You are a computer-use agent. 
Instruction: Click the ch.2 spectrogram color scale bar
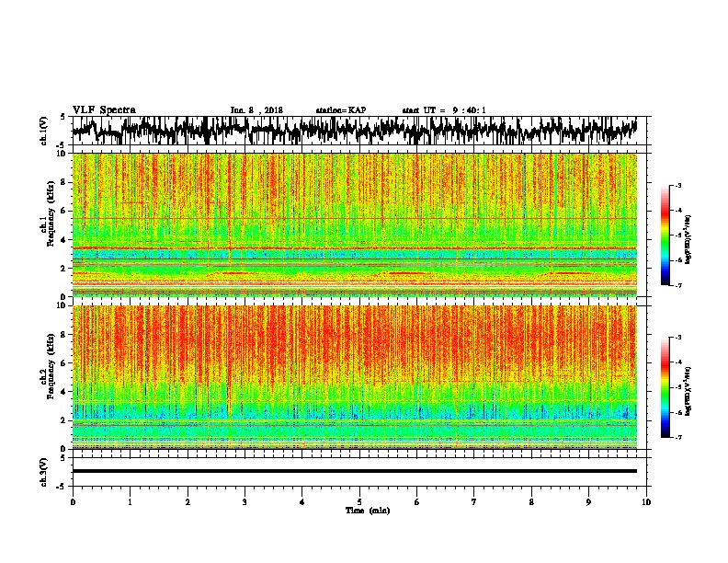tap(665, 387)
